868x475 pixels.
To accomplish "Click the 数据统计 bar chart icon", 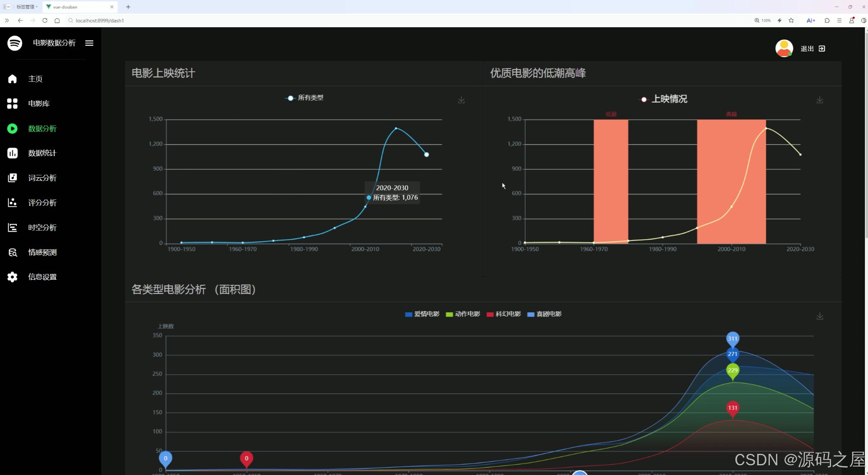I will [x=12, y=153].
